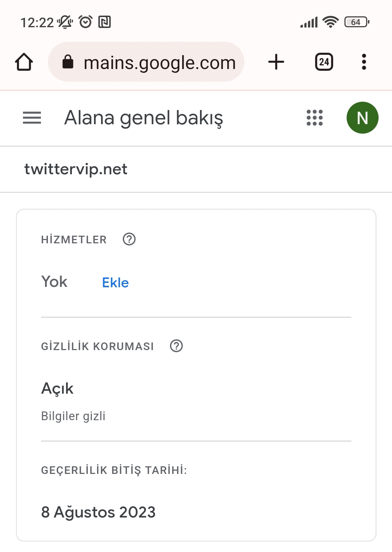Tap the NFC status icon
Viewport: 392px width, 552px height.
tap(105, 22)
